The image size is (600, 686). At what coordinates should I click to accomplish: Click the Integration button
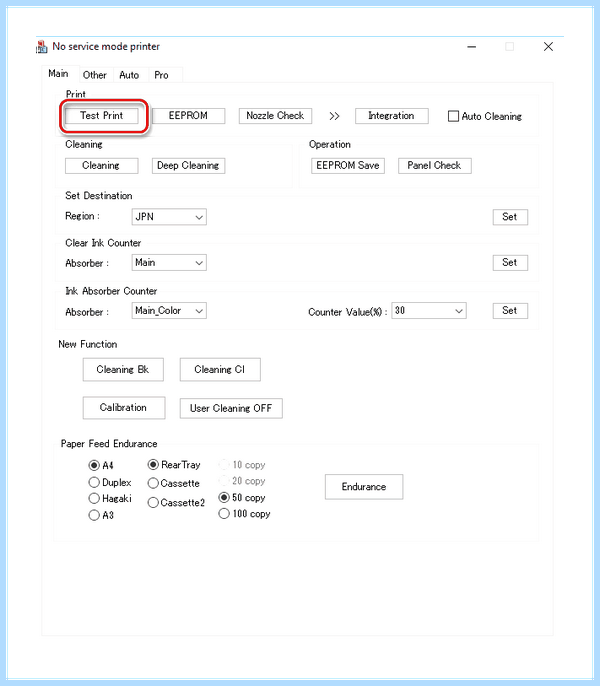point(392,116)
